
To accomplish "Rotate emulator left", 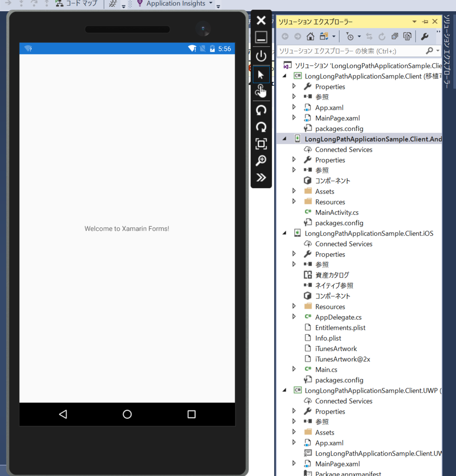I will pyautogui.click(x=261, y=110).
